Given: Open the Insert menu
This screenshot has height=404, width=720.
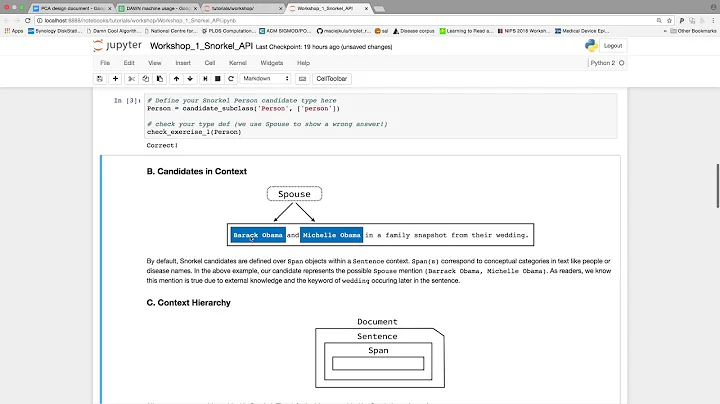Looking at the screenshot, I should 183,63.
